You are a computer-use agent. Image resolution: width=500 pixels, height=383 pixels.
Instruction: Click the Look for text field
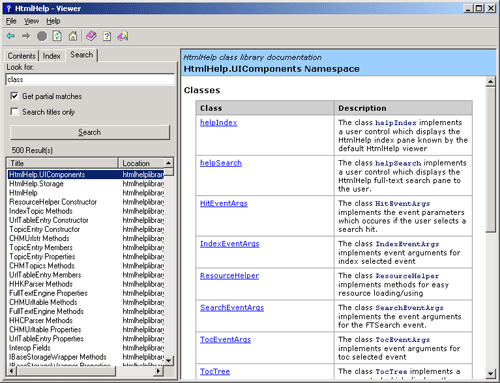90,79
